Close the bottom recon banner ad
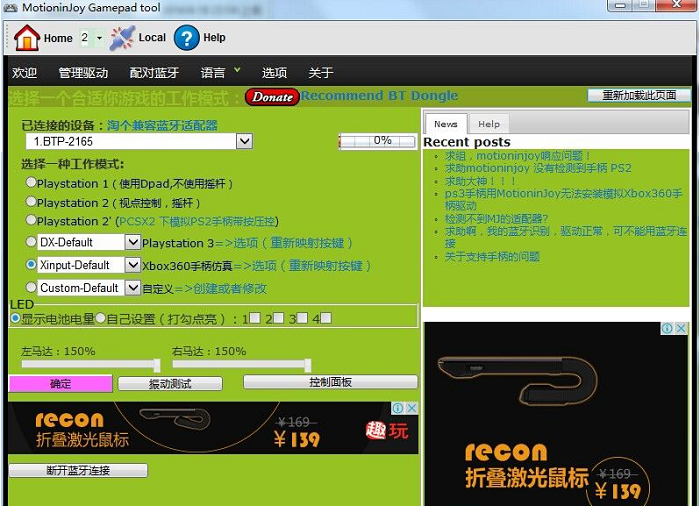 412,408
